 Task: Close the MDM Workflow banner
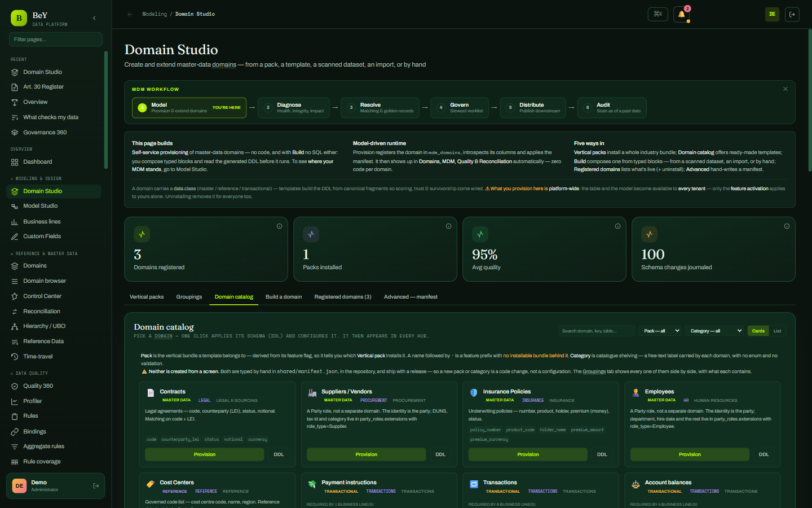[x=785, y=89]
